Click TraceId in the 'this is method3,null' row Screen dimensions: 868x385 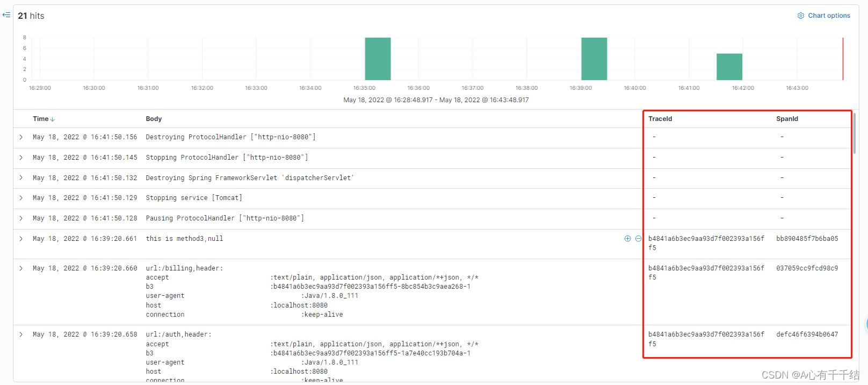[706, 243]
